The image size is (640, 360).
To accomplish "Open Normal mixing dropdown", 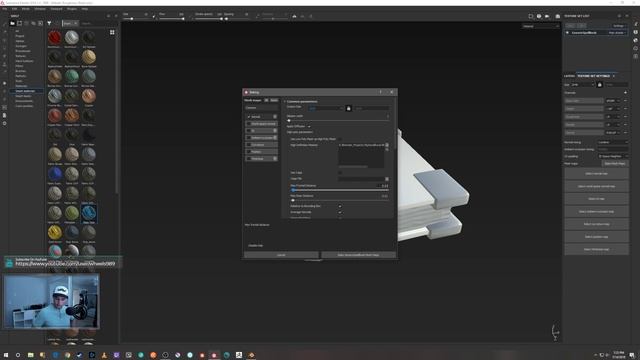I will coord(613,142).
